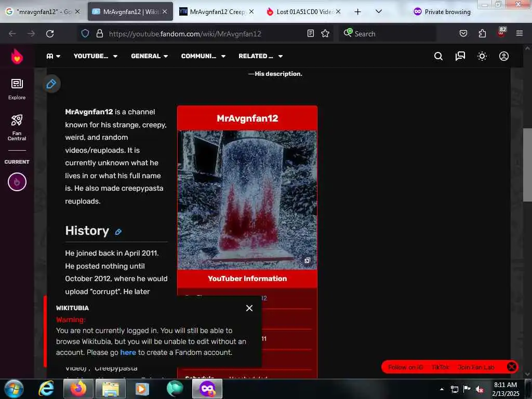The width and height of the screenshot is (532, 399).
Task: Close the red social links bar
Action: 512,367
